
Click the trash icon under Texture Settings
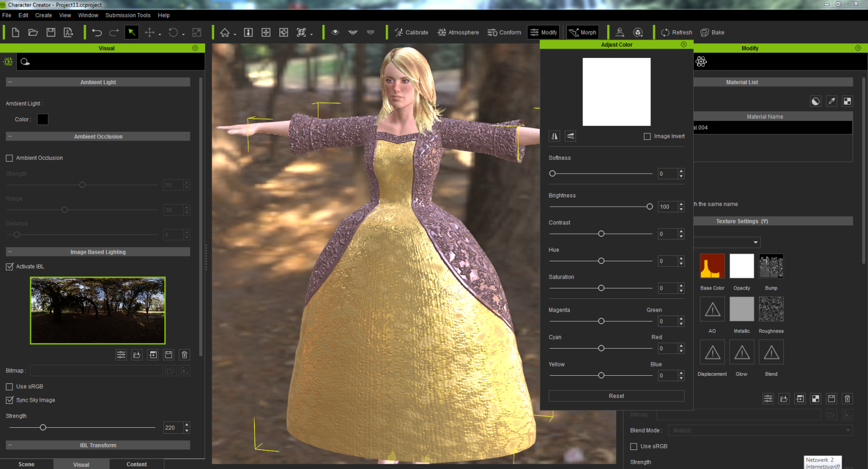click(847, 399)
